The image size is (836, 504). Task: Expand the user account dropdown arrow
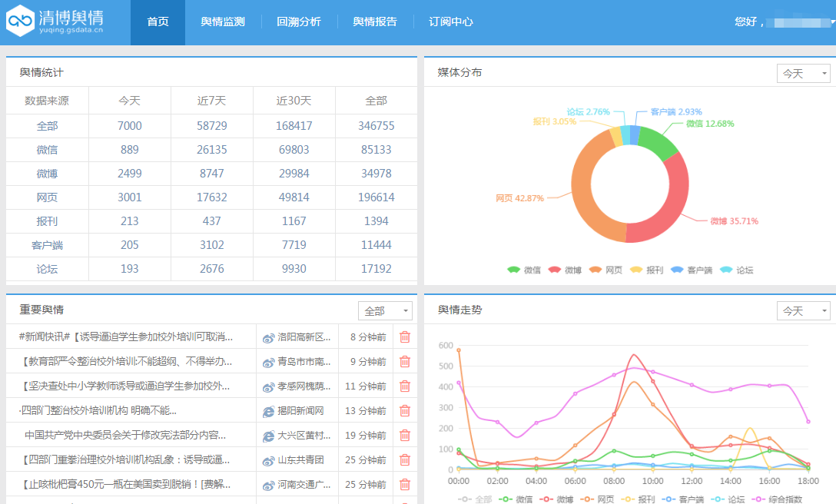(833, 22)
